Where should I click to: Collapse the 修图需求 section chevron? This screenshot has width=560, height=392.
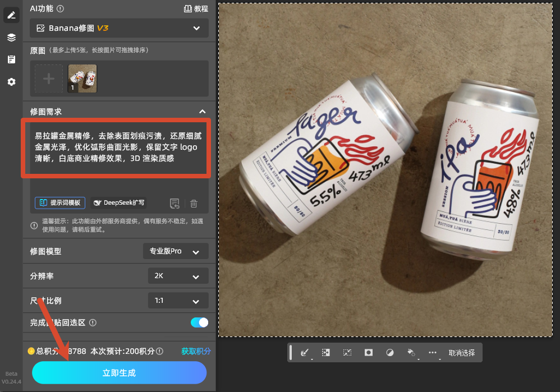point(203,112)
